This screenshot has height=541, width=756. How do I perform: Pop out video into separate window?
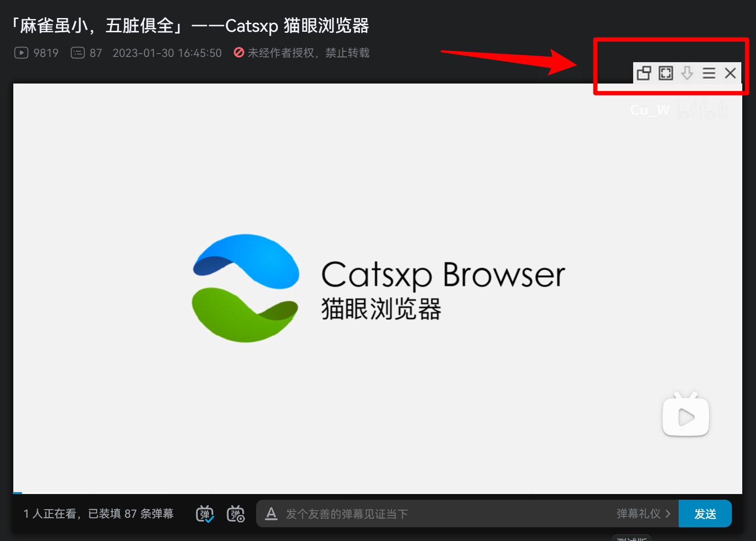tap(644, 73)
